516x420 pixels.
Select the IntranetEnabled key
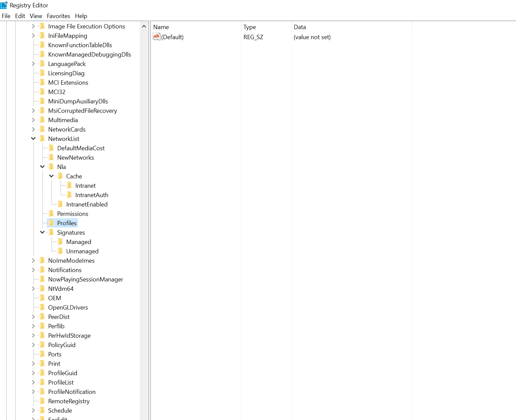click(x=87, y=204)
